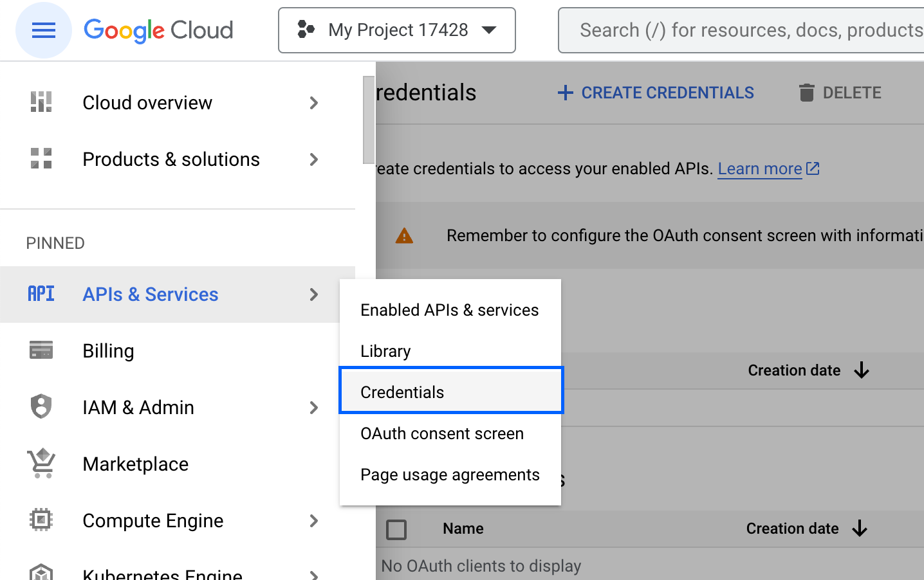Click the Learn more link

(x=760, y=168)
